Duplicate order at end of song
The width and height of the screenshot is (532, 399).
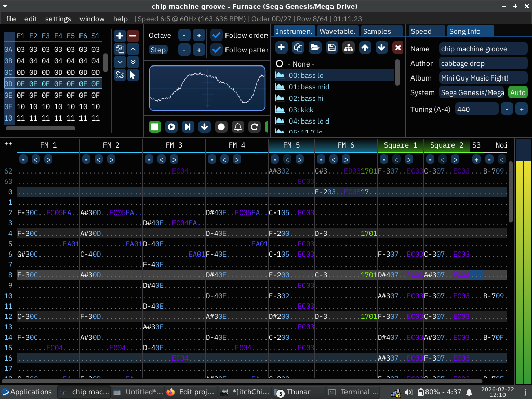click(133, 62)
